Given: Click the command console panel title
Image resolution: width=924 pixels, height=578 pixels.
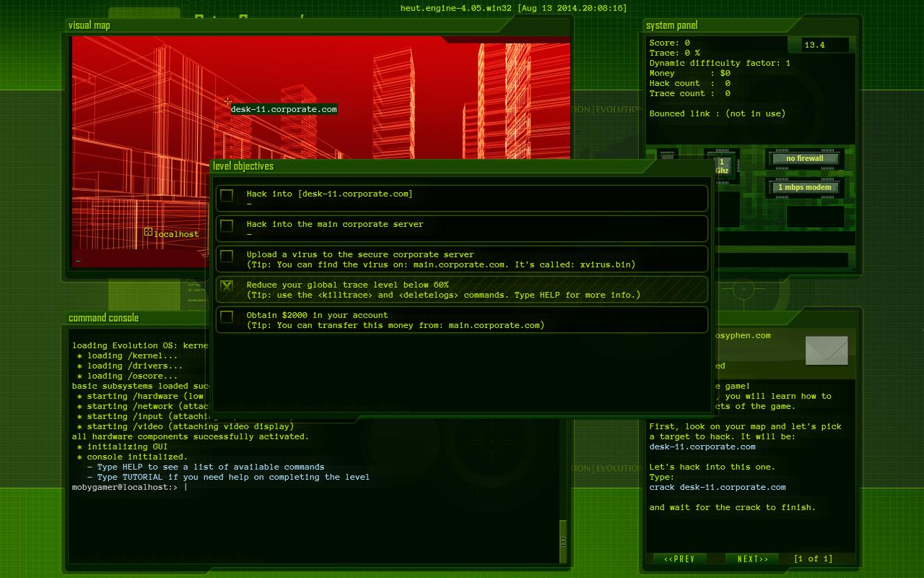Looking at the screenshot, I should coord(104,318).
